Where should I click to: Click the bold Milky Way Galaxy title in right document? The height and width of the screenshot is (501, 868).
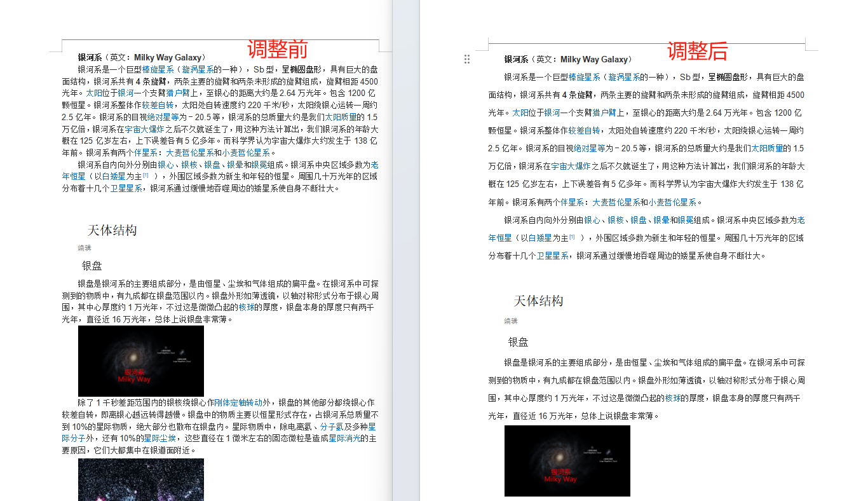593,59
